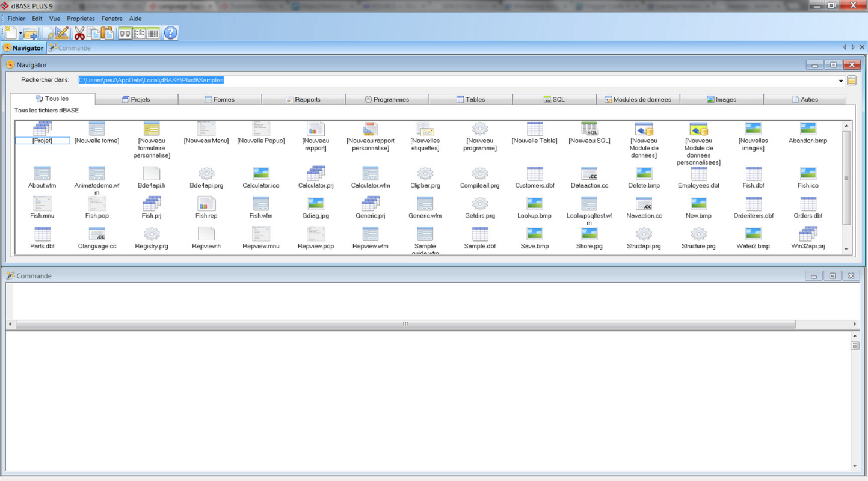Image resolution: width=868 pixels, height=481 pixels.
Task: Switch to large icons view
Action: [x=125, y=33]
